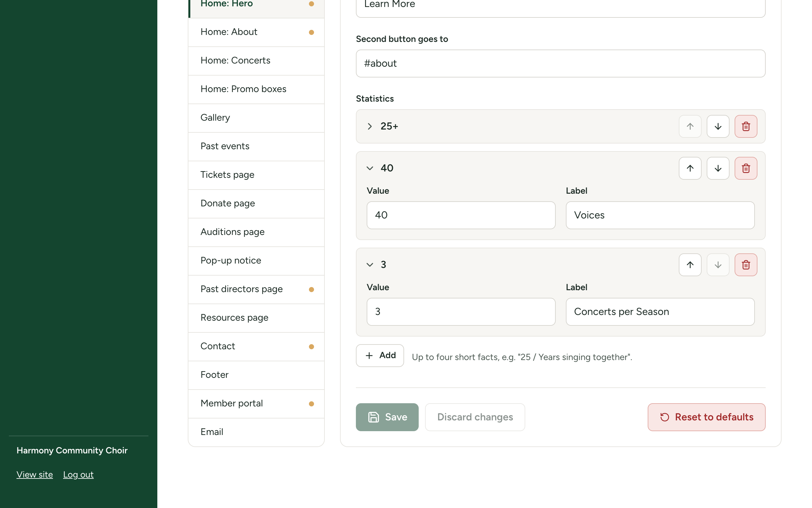Move the 40 statistic up

tap(690, 168)
